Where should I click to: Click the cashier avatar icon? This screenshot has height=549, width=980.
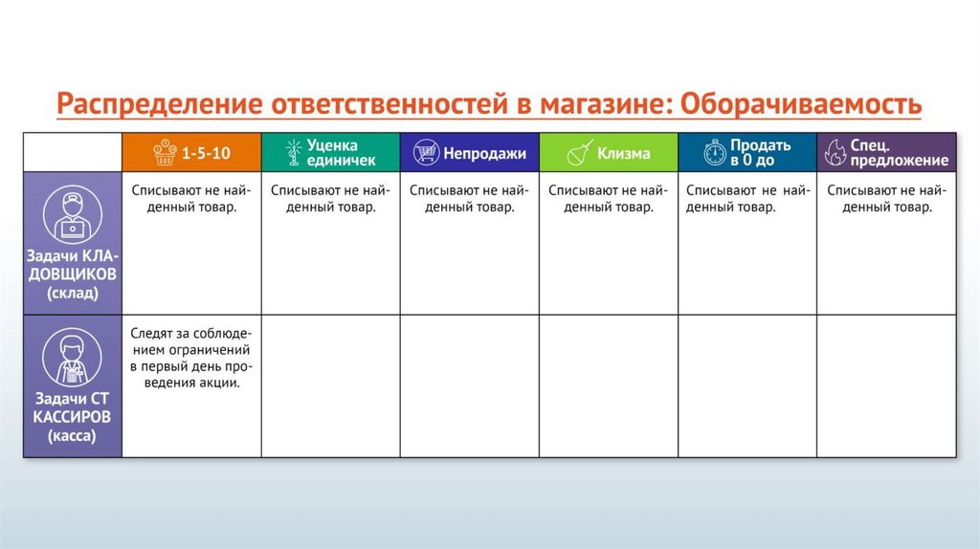coord(72,358)
